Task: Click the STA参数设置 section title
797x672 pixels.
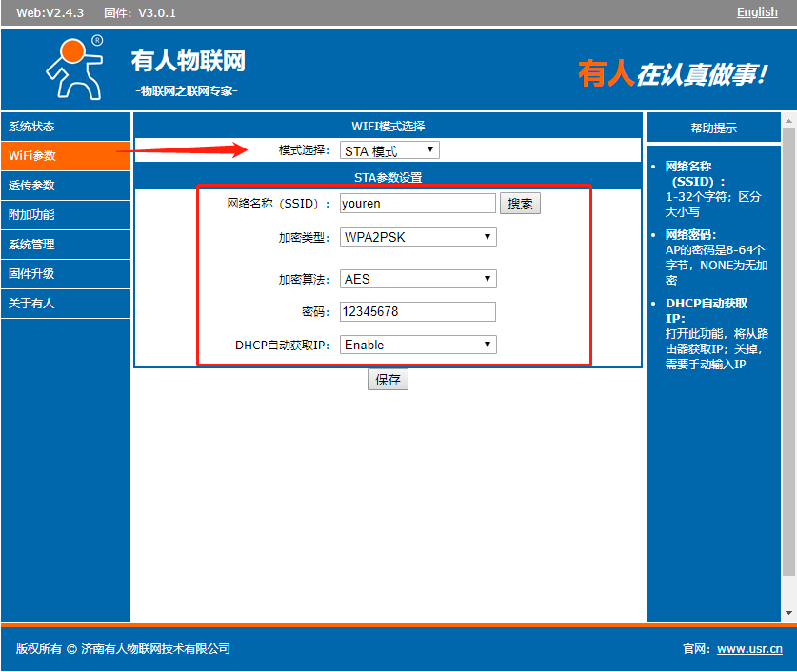Action: point(388,177)
